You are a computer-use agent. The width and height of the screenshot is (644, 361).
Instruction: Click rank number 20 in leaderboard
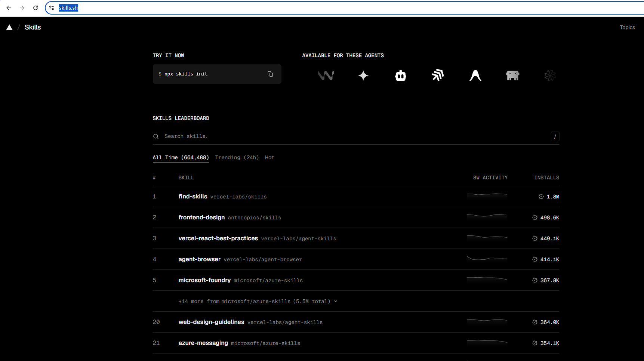(x=156, y=322)
